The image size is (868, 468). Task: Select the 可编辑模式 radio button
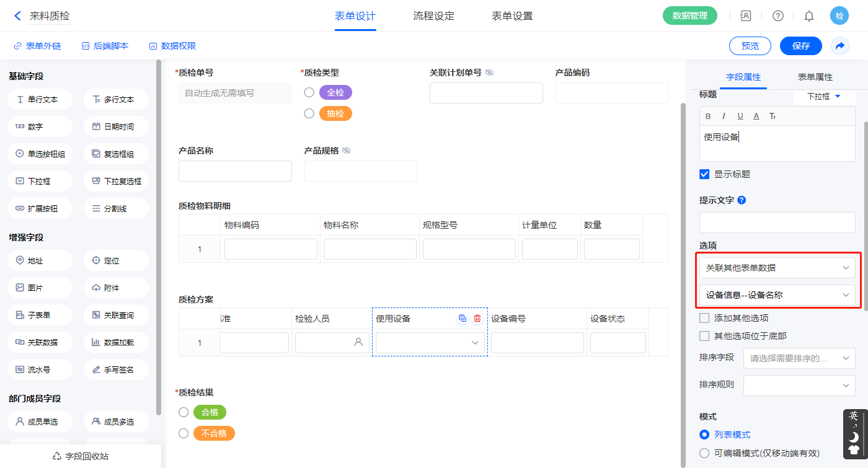[704, 453]
